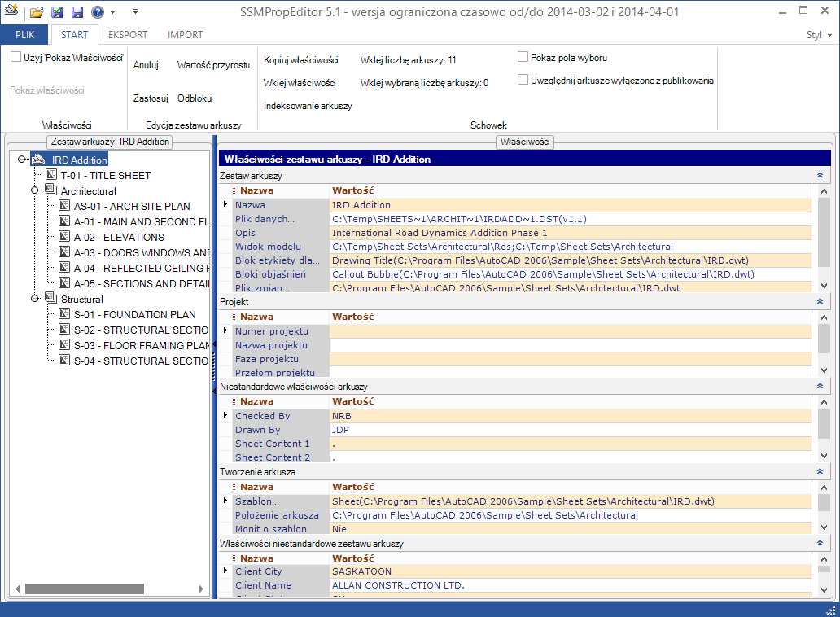The image size is (840, 617).
Task: Open help via the question mark icon
Action: (x=97, y=11)
